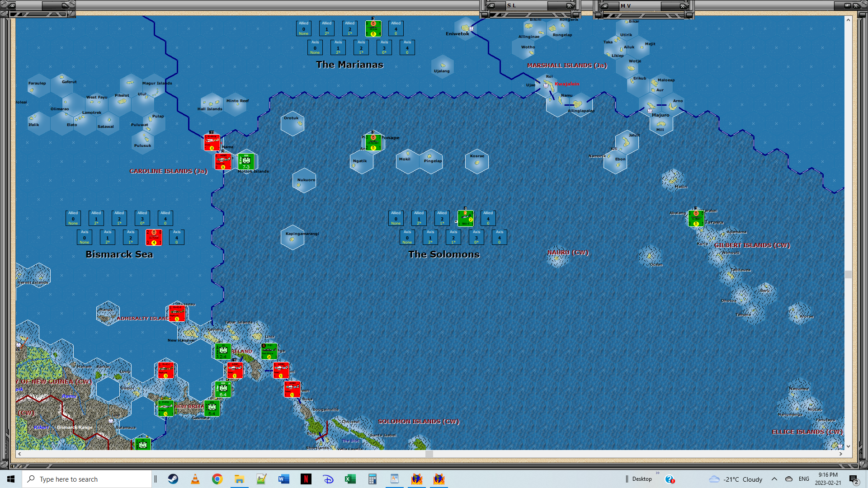Select red unit on Admiralty Islands

(177, 313)
